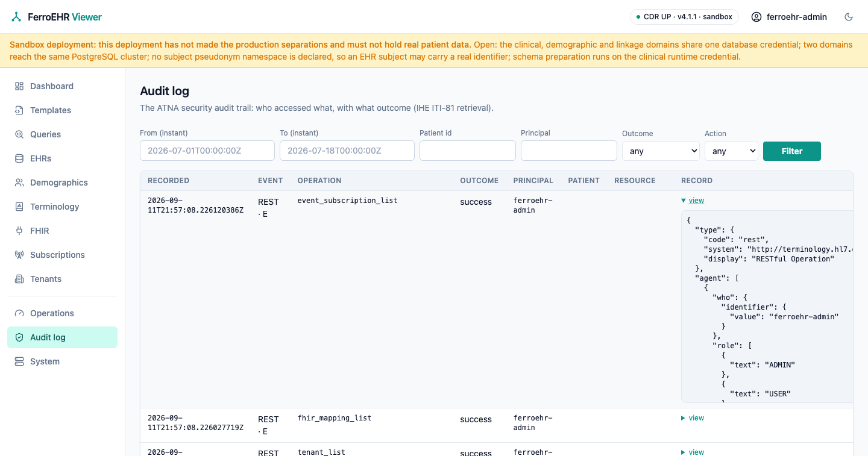Click timestamp 2026-09-11T21:57:08.226027719Z

[196, 422]
